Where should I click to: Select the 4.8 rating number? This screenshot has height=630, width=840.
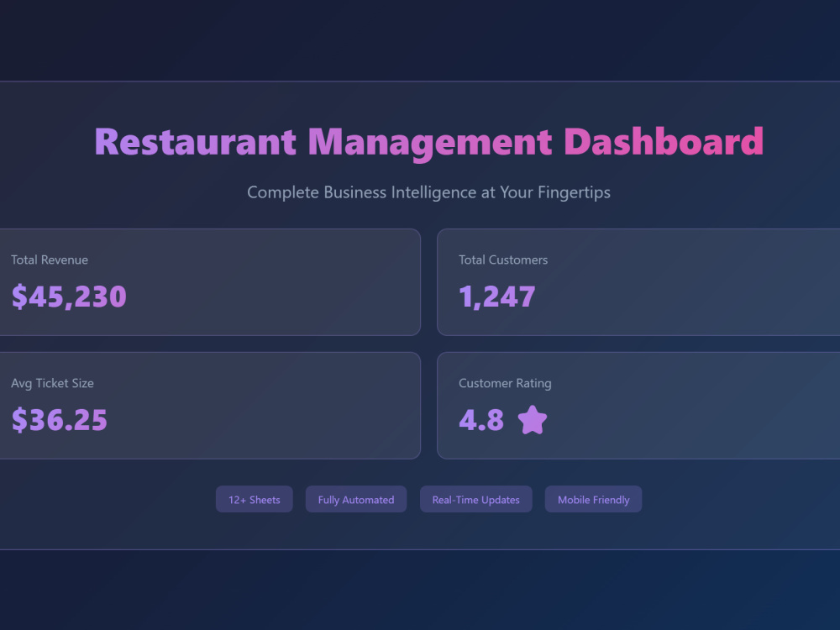point(481,419)
